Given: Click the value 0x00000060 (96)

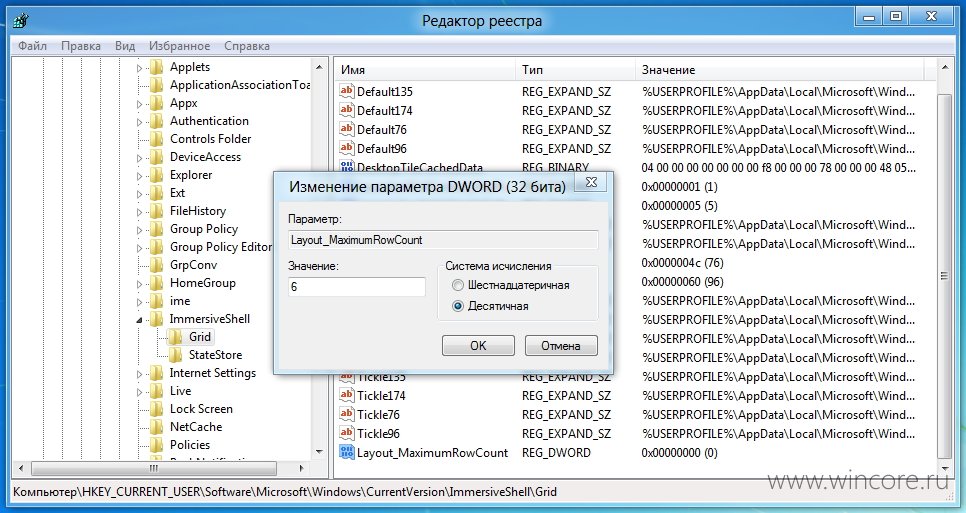Looking at the screenshot, I should click(682, 281).
